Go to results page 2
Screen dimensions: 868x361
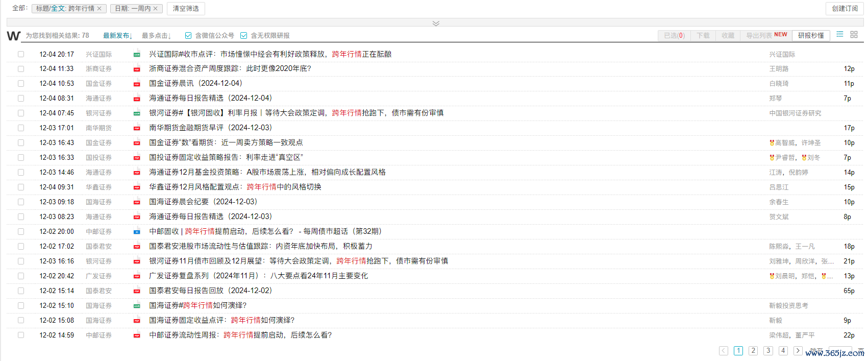tap(753, 351)
